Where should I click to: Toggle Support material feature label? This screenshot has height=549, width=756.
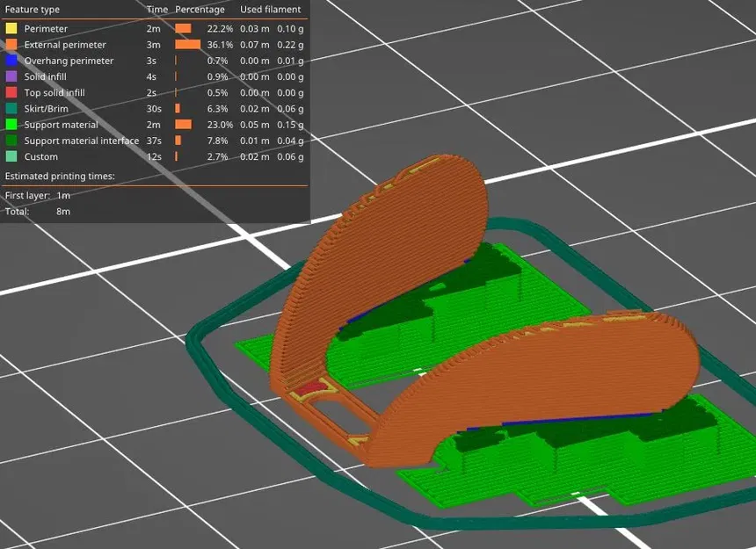62,125
